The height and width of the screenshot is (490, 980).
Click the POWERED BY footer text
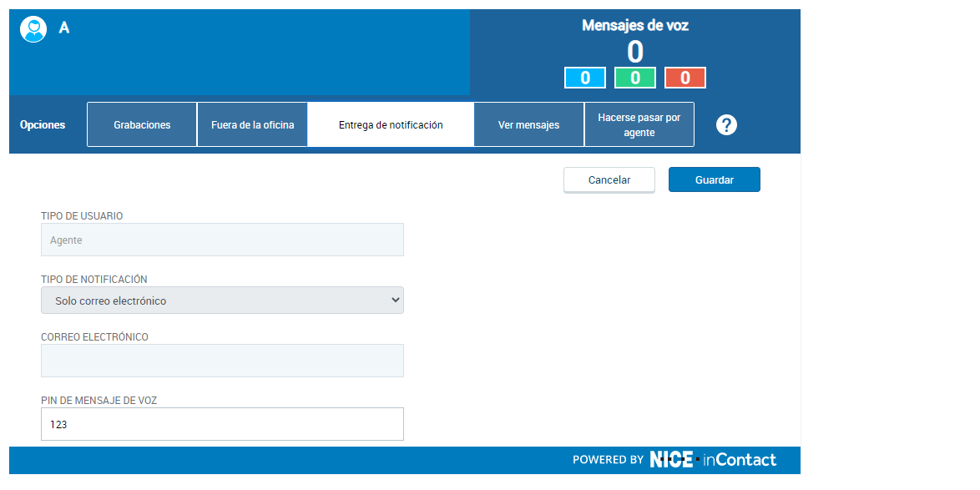(x=609, y=460)
